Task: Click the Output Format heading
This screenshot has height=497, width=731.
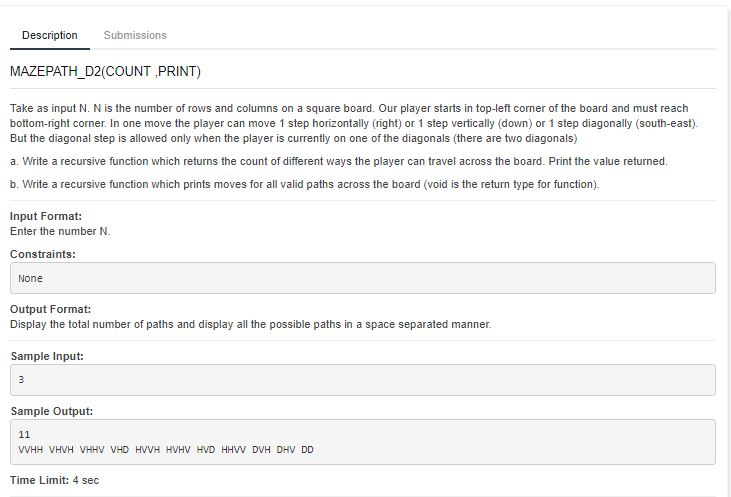Action: click(x=50, y=310)
